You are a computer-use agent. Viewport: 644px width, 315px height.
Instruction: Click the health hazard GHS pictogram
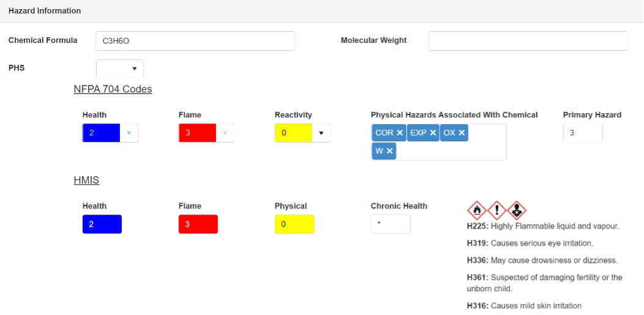[517, 210]
